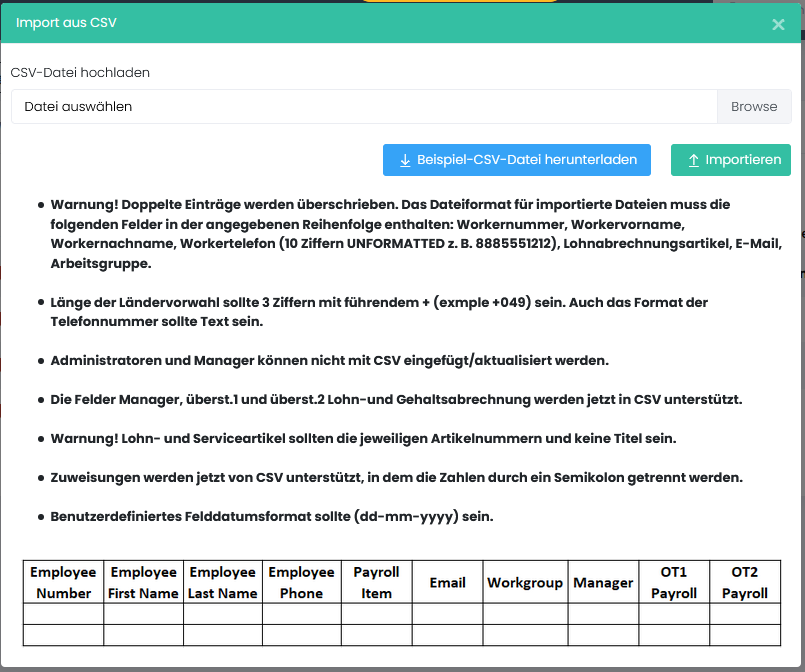The image size is (805, 672).
Task: Select the OT1 Payroll column header
Action: (x=673, y=582)
